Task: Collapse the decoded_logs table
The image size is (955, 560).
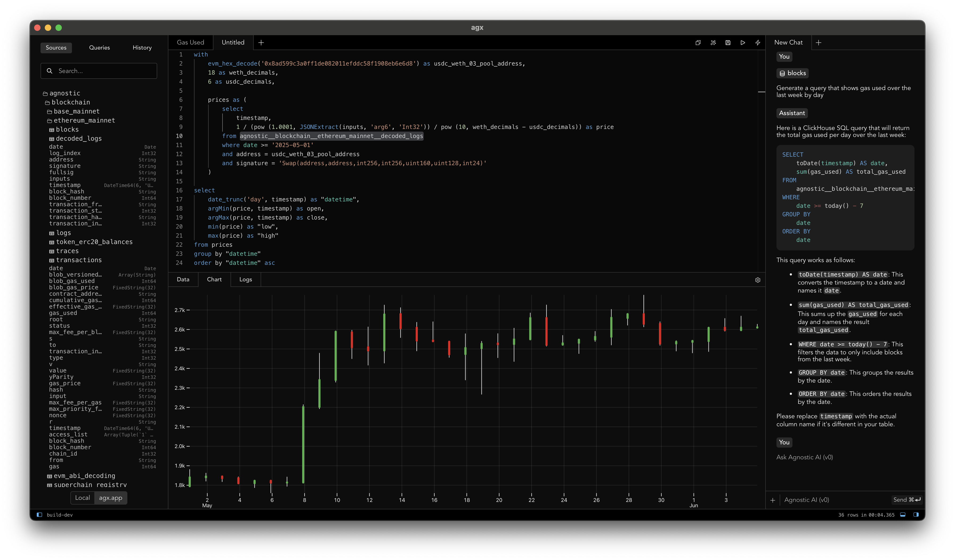Action: tap(78, 139)
